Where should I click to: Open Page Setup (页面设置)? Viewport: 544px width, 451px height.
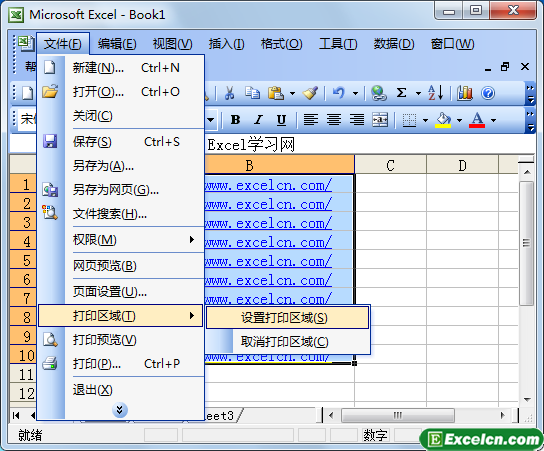coord(121,291)
